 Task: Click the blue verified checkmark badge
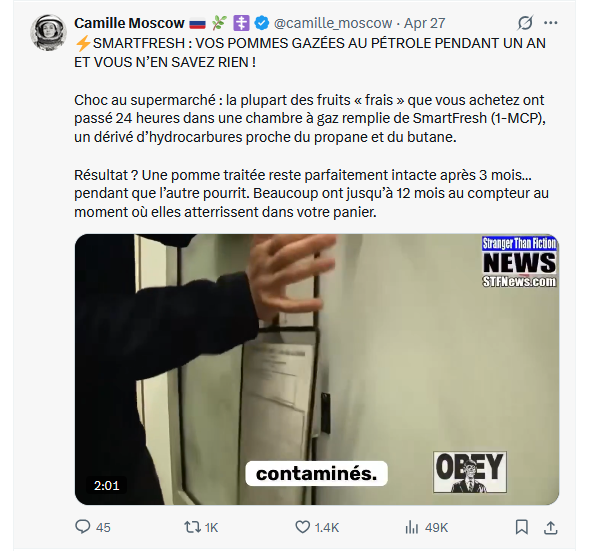pos(262,23)
